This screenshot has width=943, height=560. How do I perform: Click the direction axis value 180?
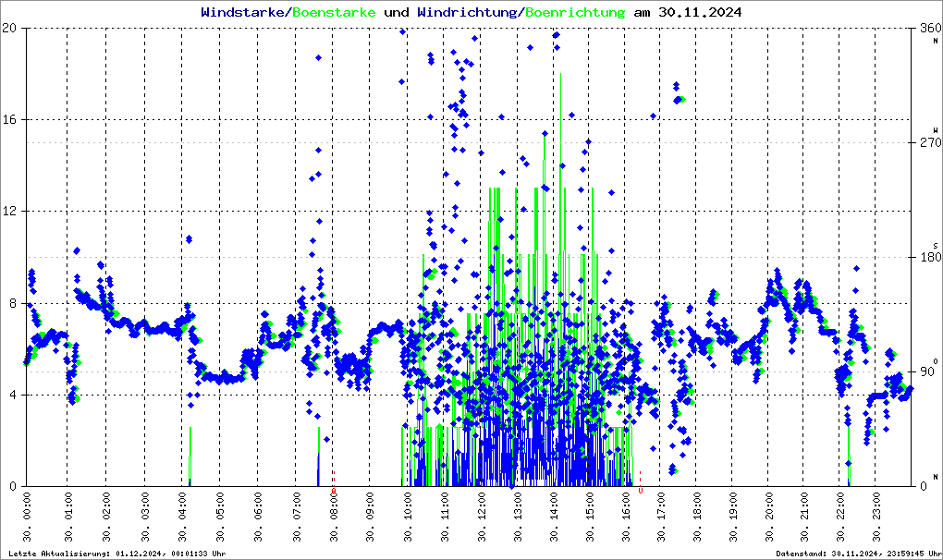(x=930, y=257)
